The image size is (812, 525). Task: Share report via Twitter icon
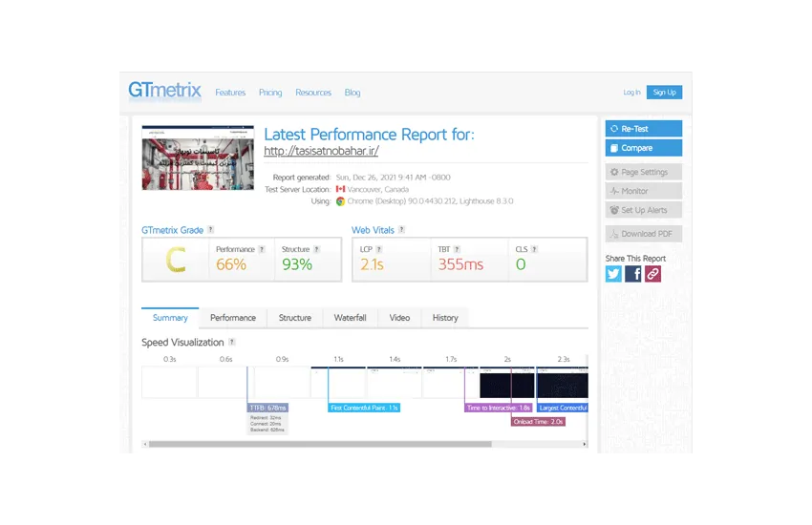click(613, 274)
